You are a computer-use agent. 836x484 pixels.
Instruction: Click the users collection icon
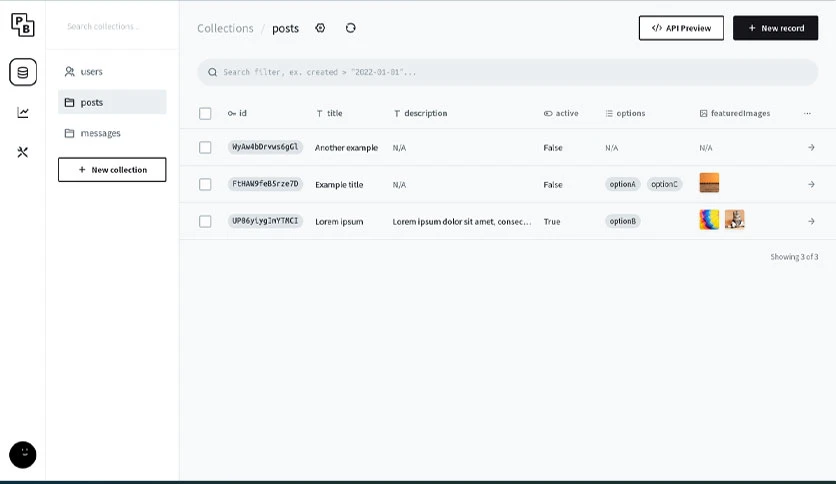[x=69, y=71]
